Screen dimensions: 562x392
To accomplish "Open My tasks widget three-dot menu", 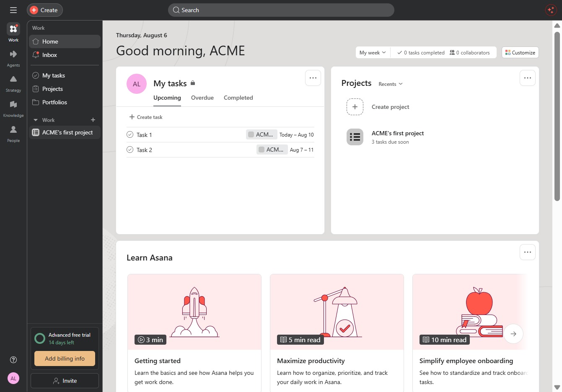I will point(313,78).
